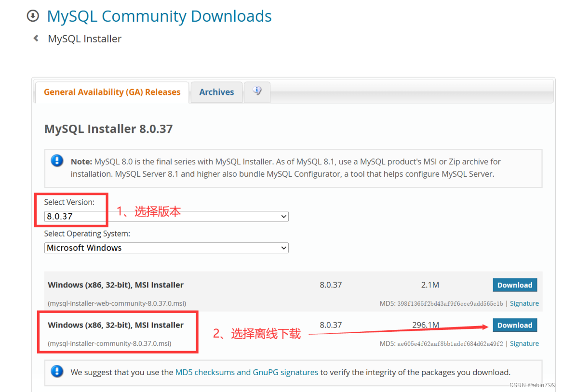Click the Select Operating System label

pos(87,234)
